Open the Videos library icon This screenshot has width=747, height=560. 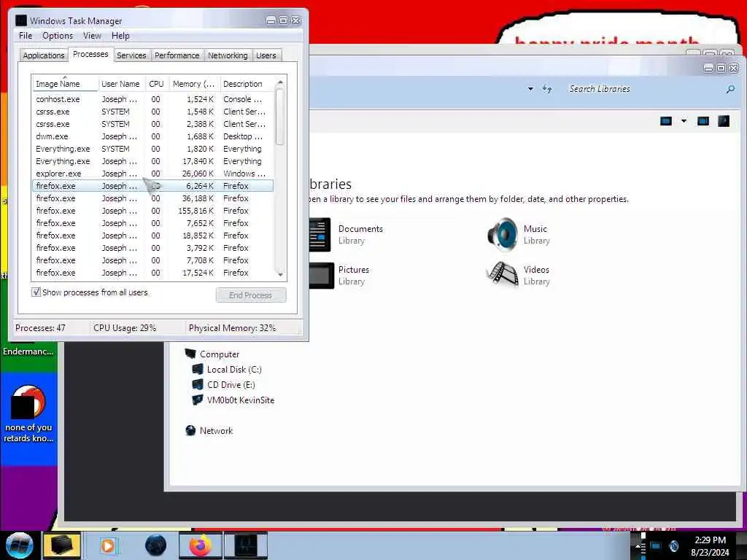tap(502, 275)
